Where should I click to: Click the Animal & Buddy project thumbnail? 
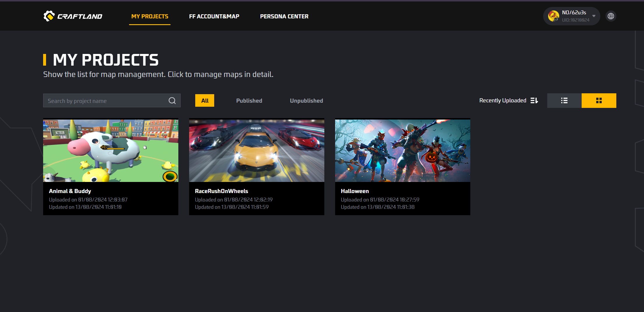click(x=111, y=150)
